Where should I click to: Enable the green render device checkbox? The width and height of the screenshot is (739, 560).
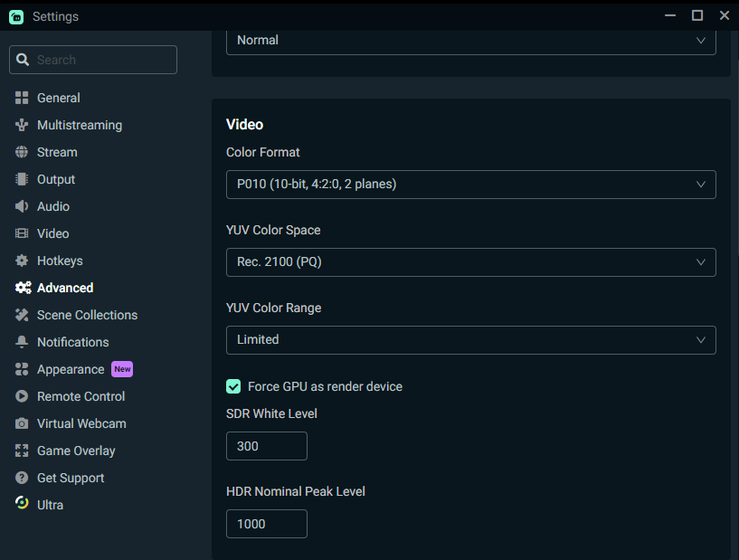pyautogui.click(x=233, y=386)
